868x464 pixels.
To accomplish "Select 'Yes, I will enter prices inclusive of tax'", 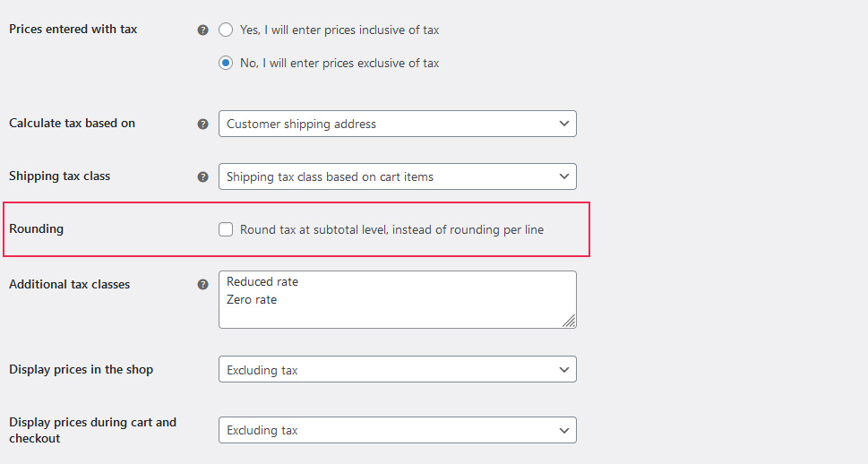I will 226,30.
